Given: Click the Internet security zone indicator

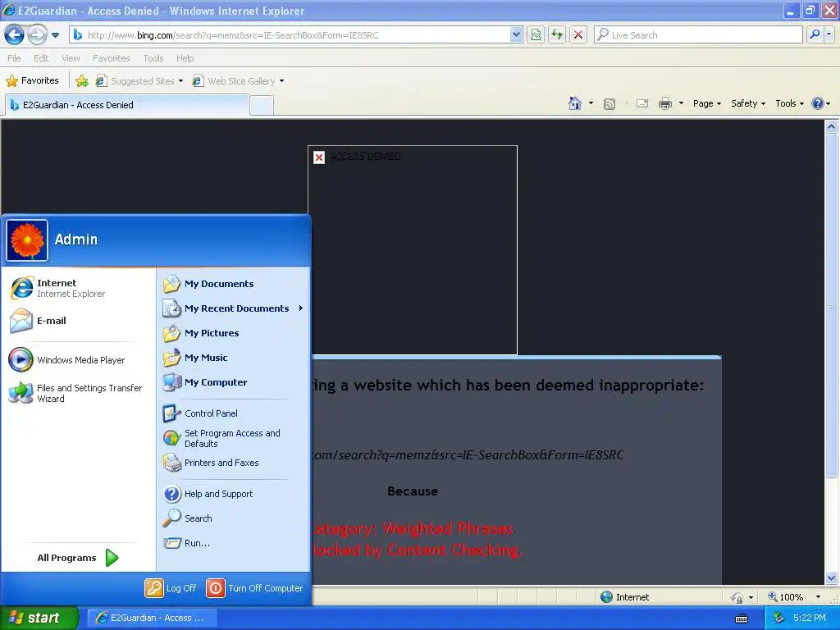Looking at the screenshot, I should pyautogui.click(x=624, y=597).
